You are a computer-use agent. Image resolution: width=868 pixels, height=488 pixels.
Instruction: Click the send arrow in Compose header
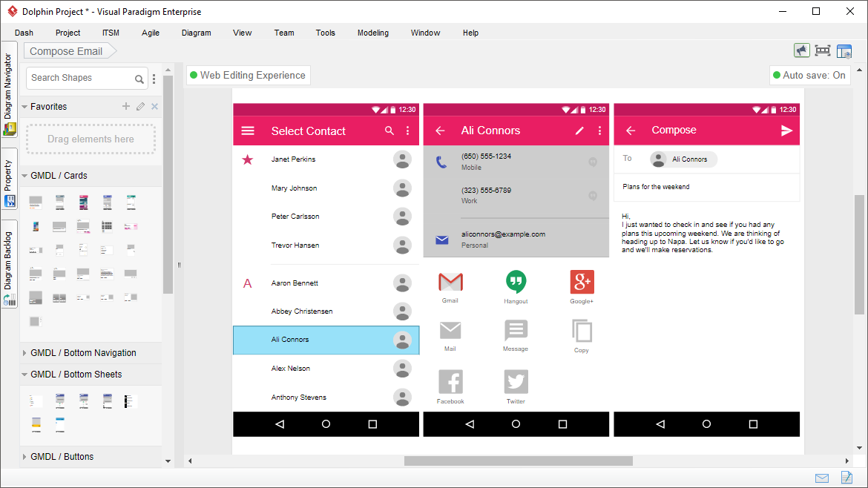(x=786, y=131)
